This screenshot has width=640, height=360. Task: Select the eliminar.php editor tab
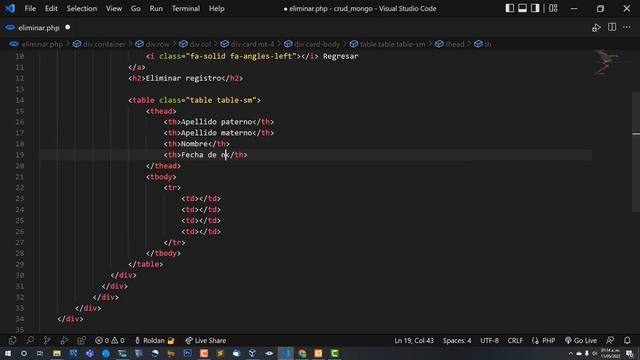[39, 28]
